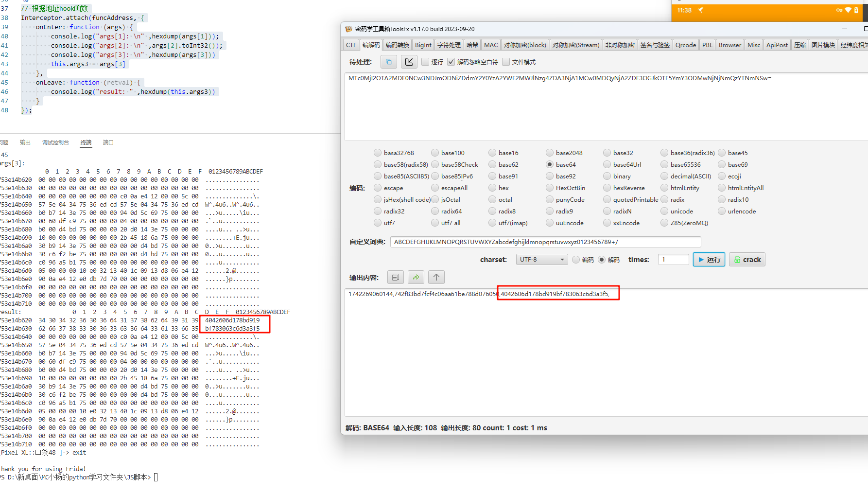
Task: Click the times value input field
Action: pos(673,260)
